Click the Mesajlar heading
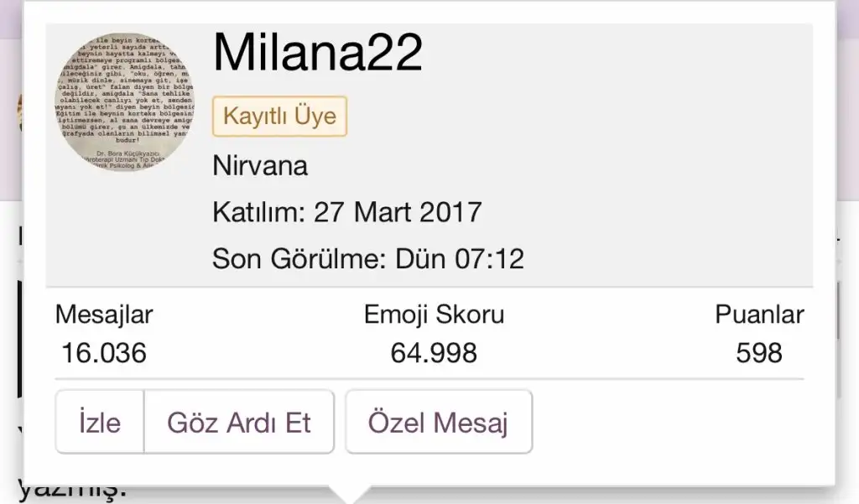 (x=104, y=315)
